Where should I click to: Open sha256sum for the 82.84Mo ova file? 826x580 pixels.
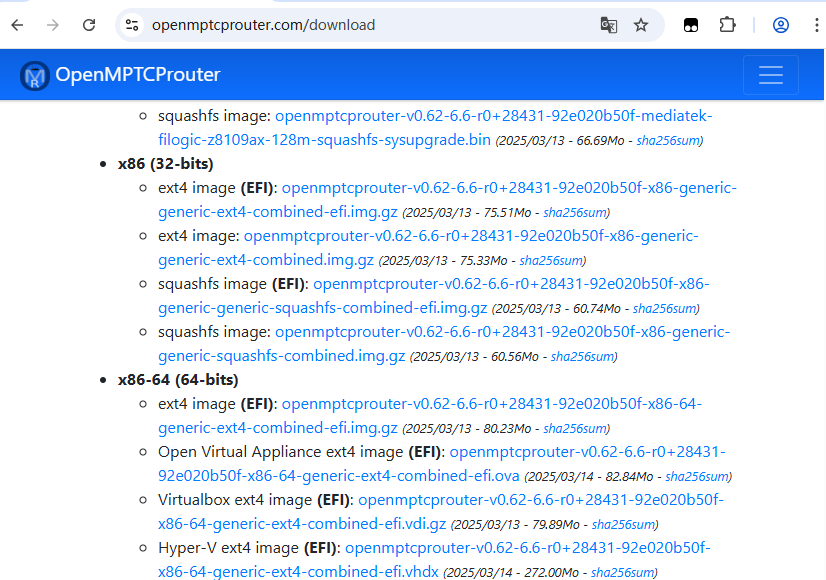click(697, 477)
